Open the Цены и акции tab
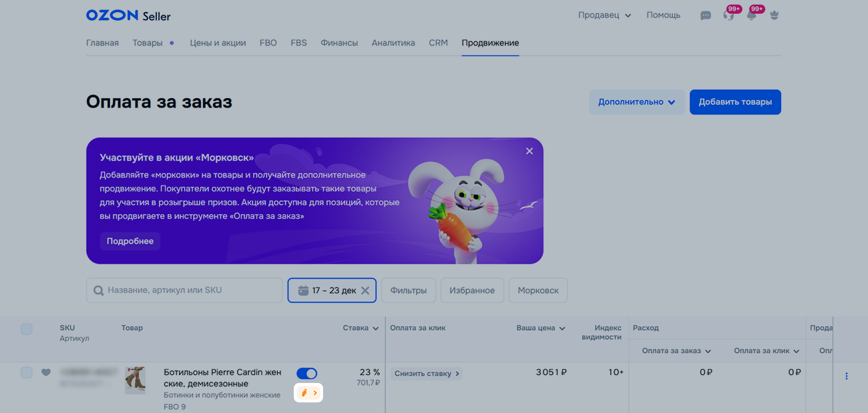 218,43
